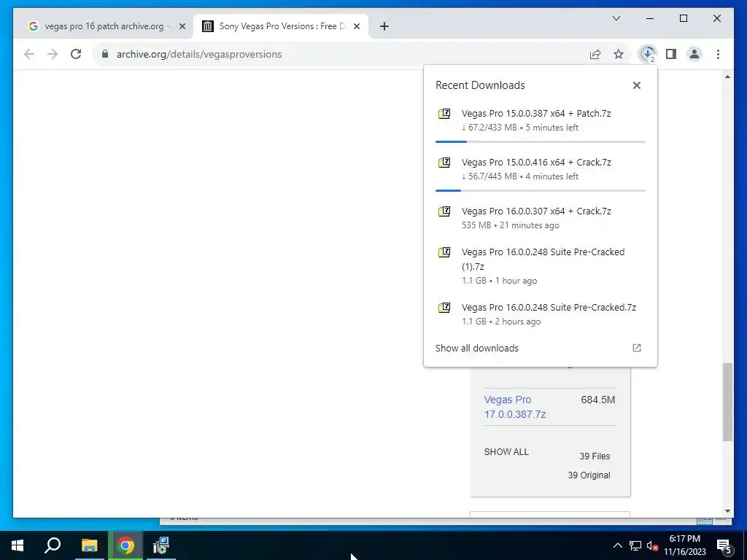
Task: Click the 39 Files link
Action: [595, 456]
